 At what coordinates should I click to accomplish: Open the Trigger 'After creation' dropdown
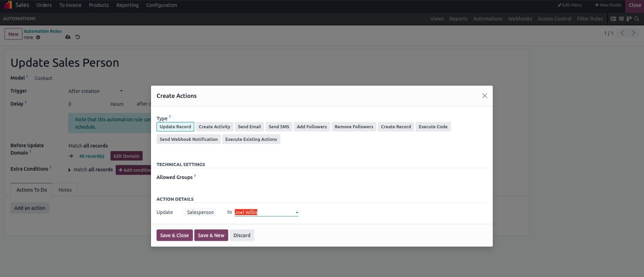click(x=96, y=91)
